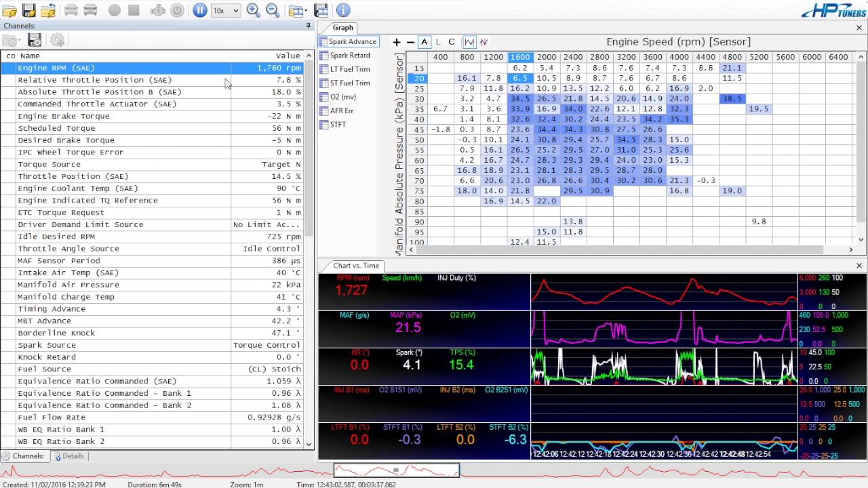868x488 pixels.
Task: Toggle the purple waveform graph button
Action: click(484, 42)
